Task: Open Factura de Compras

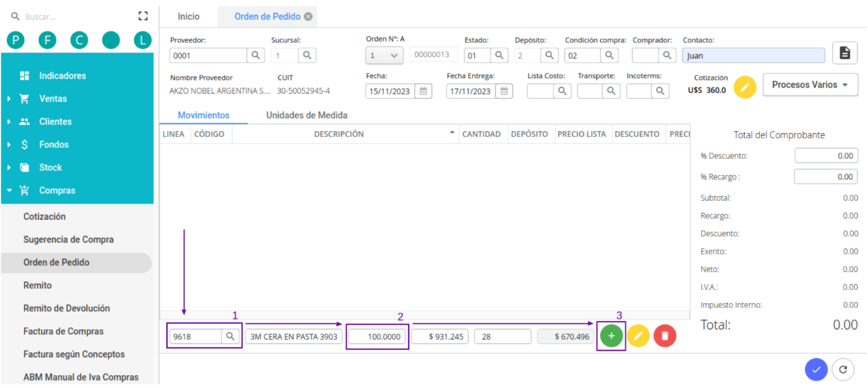Action: [x=64, y=331]
